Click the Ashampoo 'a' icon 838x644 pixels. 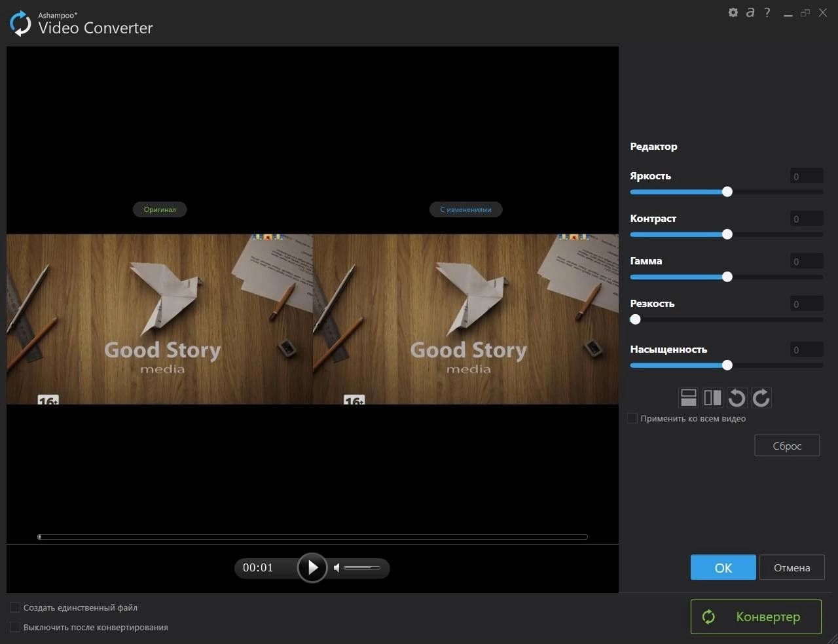click(750, 12)
